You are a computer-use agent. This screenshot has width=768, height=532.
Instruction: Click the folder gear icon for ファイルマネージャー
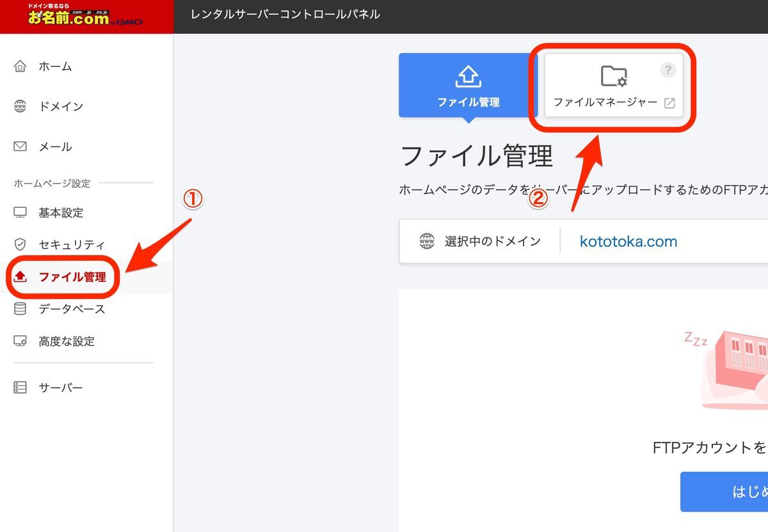[614, 76]
